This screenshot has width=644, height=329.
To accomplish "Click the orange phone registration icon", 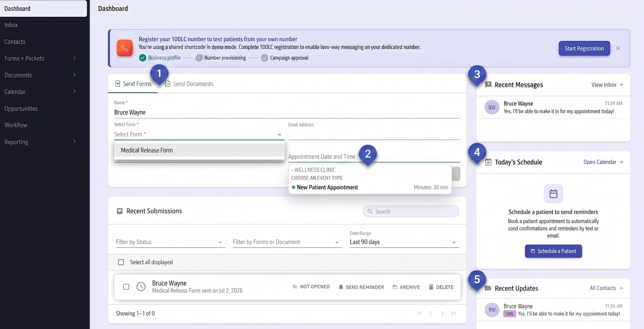I will [x=125, y=48].
